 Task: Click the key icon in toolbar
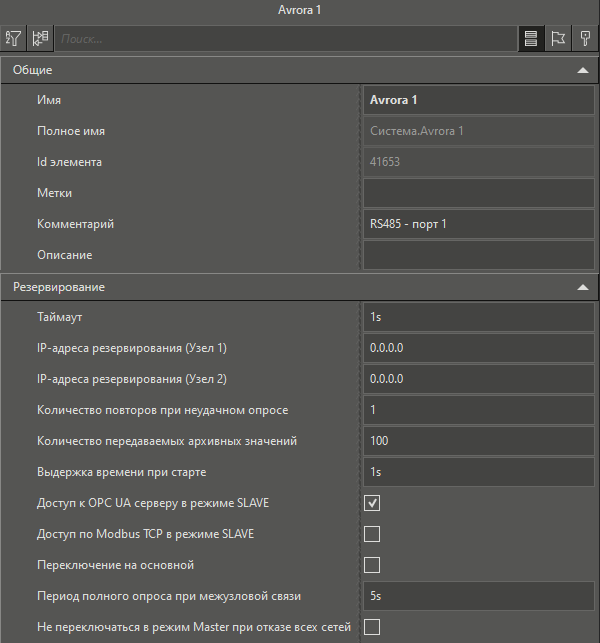[x=585, y=39]
